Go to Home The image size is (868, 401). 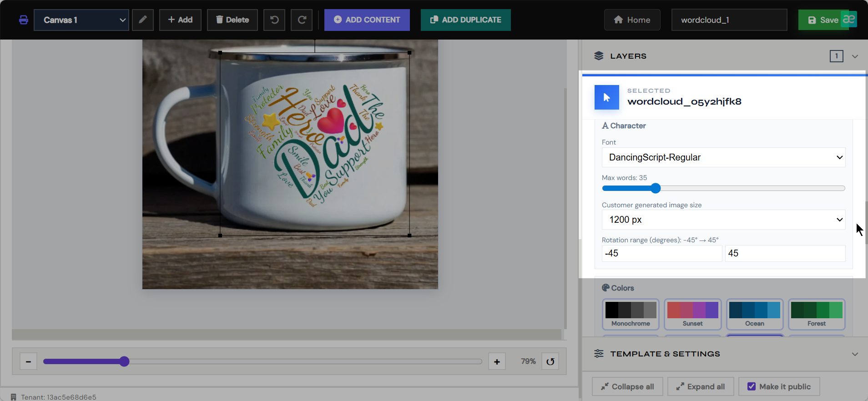click(x=632, y=20)
